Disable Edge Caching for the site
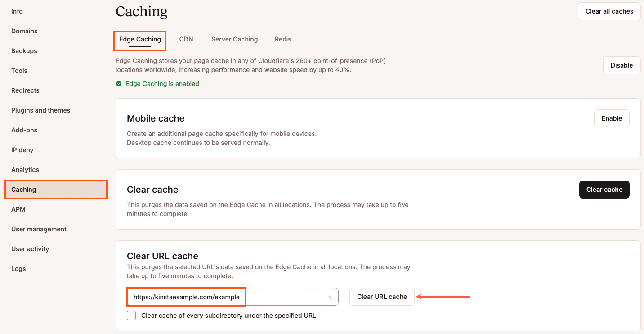 tap(622, 65)
